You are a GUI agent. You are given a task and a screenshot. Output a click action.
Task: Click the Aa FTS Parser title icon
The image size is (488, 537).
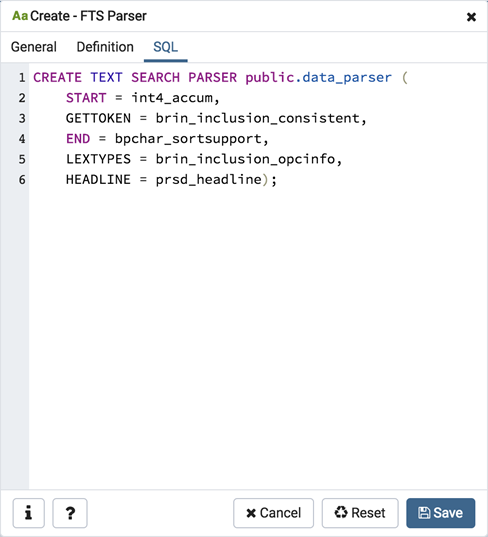pyautogui.click(x=20, y=16)
